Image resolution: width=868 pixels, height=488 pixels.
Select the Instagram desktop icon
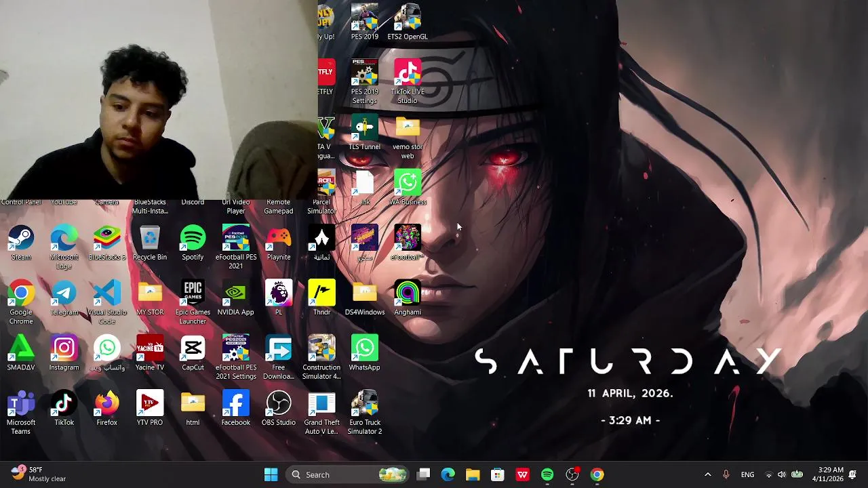tap(64, 354)
